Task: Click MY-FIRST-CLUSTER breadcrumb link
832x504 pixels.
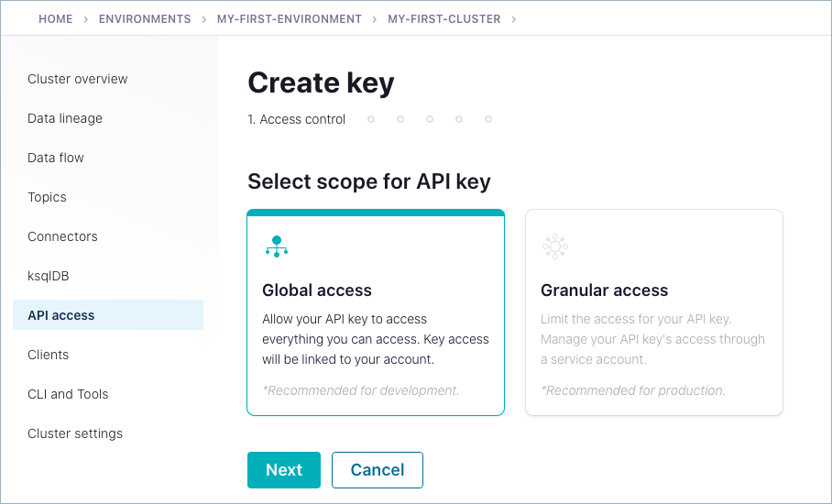Action: (444, 18)
